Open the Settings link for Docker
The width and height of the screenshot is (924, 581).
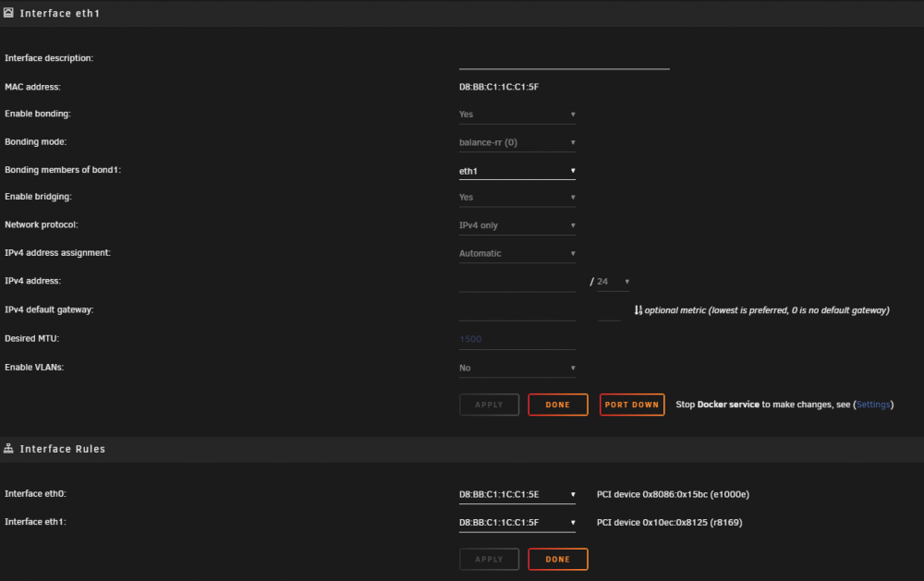[873, 405]
